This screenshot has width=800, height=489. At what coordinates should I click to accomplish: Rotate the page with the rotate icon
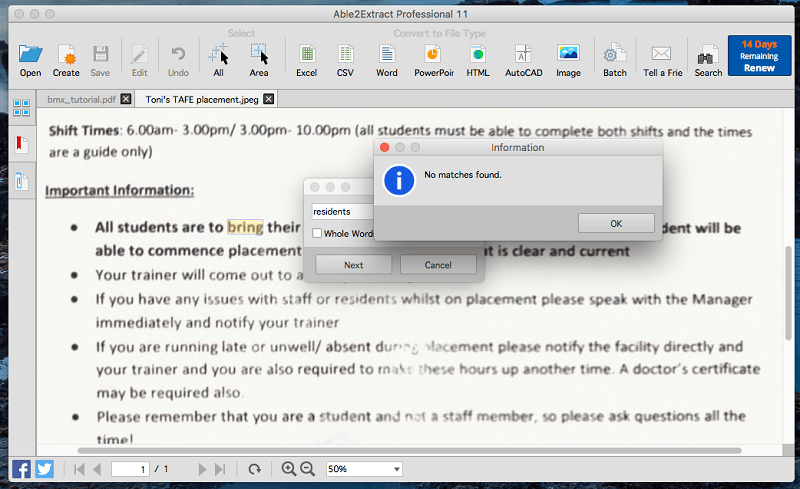(x=254, y=469)
